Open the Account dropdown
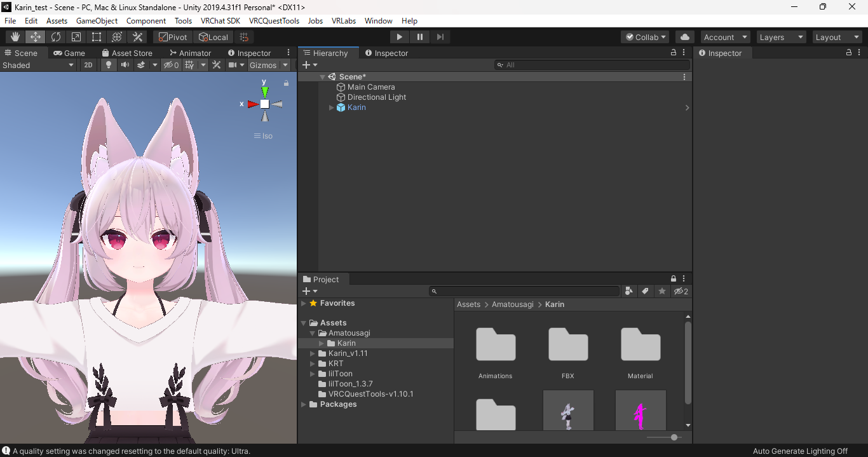Viewport: 868px width, 457px height. point(725,37)
